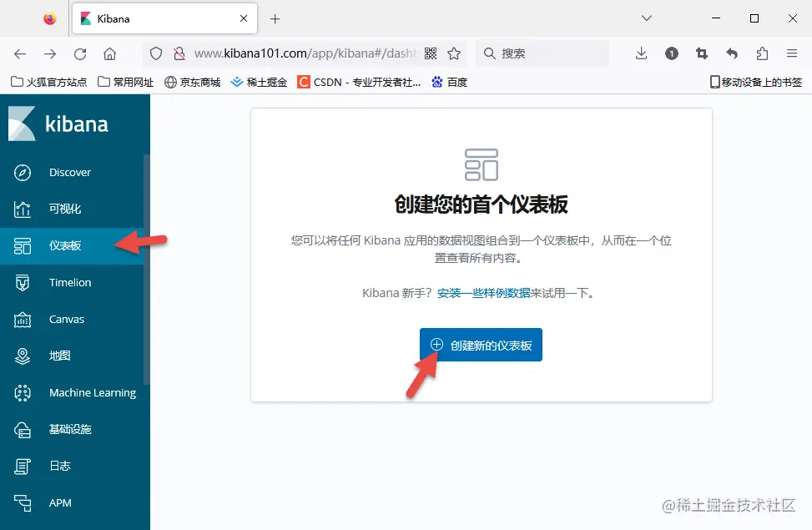Click the Kibana logo
Screen dimensions: 812x530
[58, 124]
